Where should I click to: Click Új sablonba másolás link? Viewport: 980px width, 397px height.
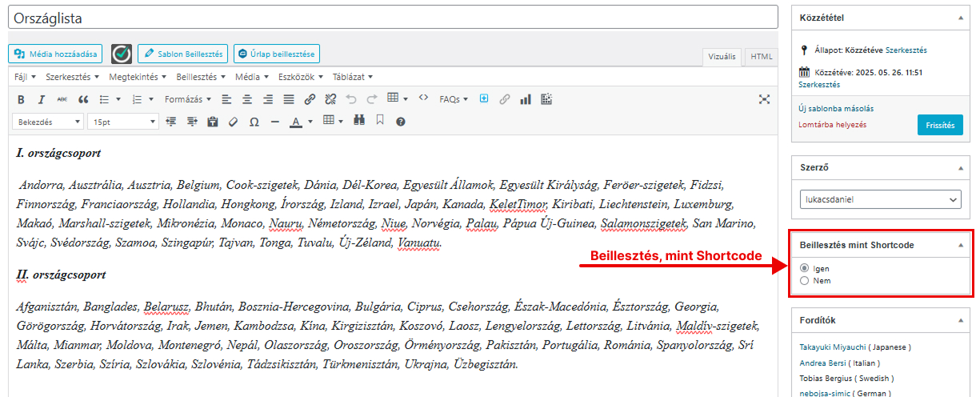click(x=836, y=108)
